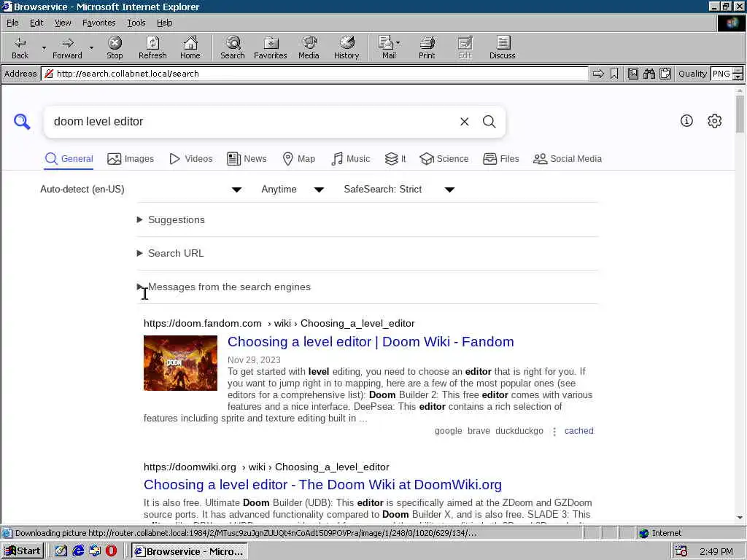Click the blue magnifier logo icon
Screen dimensions: 747x560
click(22, 122)
